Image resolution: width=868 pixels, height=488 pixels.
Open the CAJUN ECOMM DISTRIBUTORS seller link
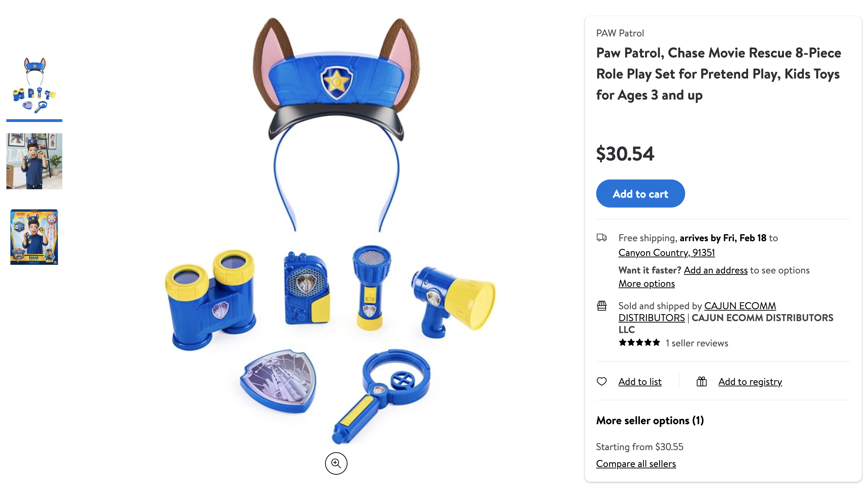point(697,312)
